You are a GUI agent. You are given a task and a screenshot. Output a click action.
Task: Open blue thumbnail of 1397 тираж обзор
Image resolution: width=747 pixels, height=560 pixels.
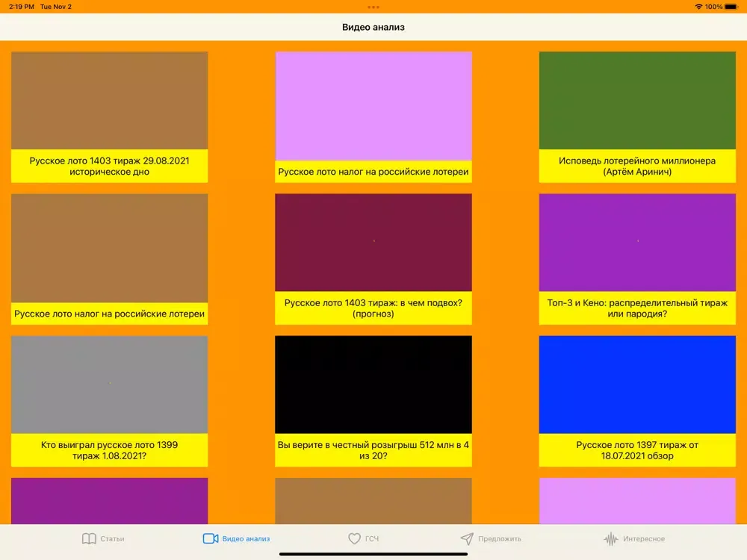(637, 385)
